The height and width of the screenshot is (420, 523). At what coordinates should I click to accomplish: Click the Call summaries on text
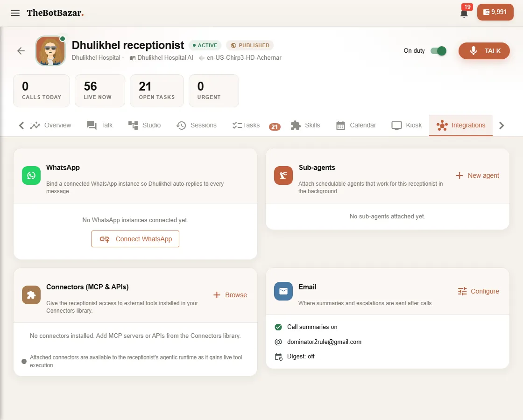click(312, 327)
